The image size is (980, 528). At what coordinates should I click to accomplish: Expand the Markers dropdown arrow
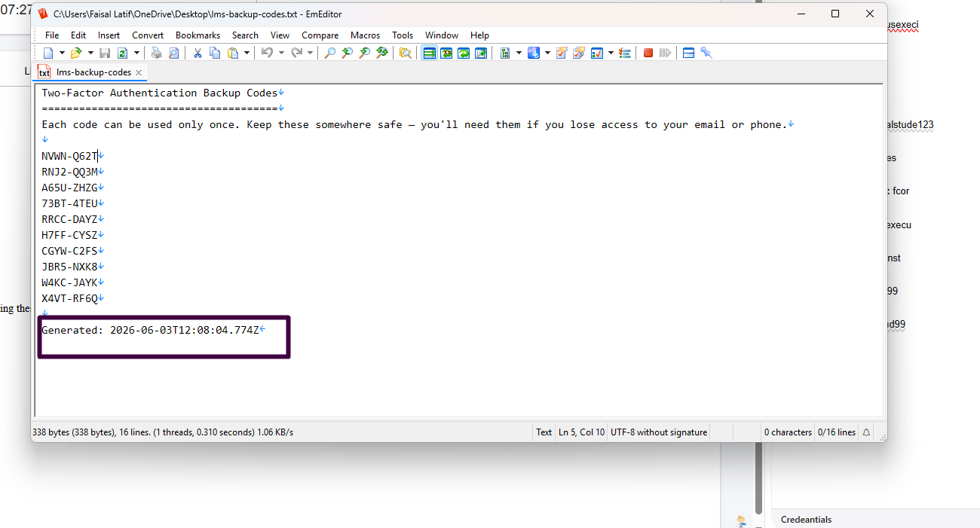pos(611,53)
